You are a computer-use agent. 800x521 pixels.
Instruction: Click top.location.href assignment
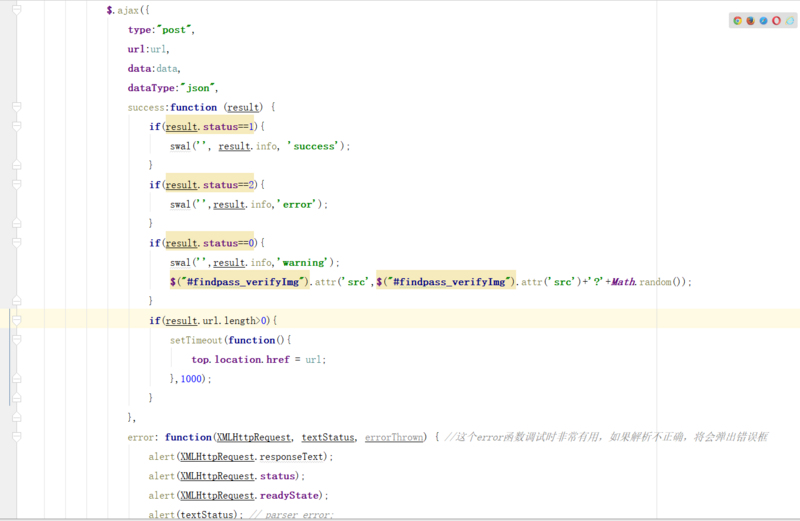pyautogui.click(x=258, y=359)
